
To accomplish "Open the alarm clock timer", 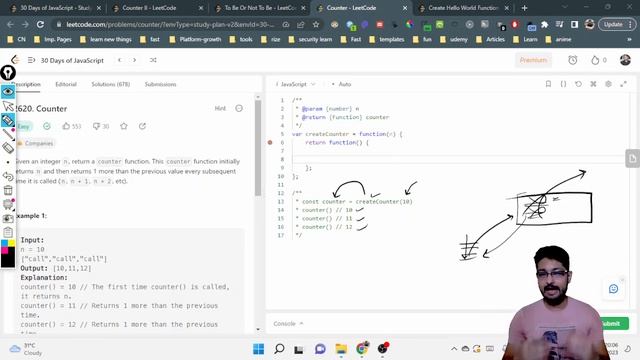I will (x=573, y=60).
